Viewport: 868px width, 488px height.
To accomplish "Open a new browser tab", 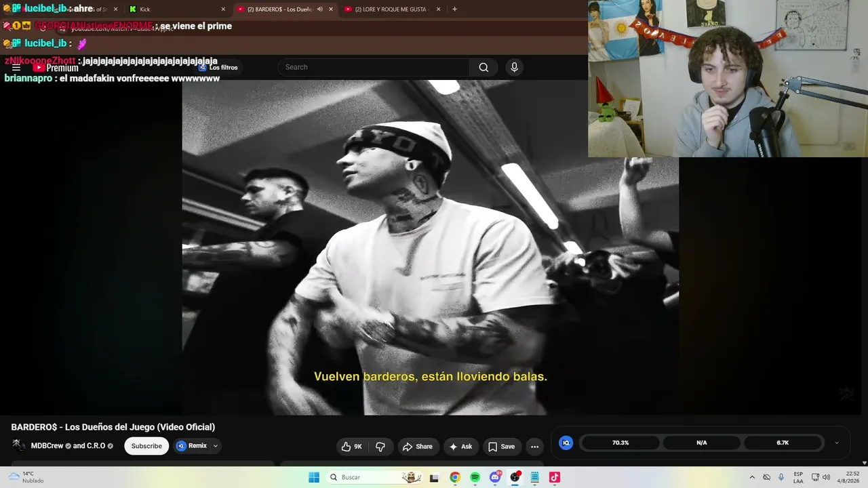I will (x=454, y=9).
